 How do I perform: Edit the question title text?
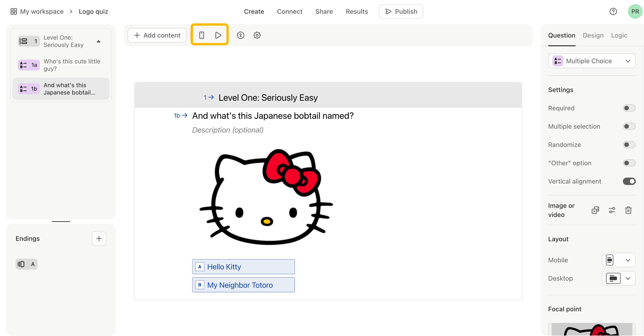pos(273,116)
